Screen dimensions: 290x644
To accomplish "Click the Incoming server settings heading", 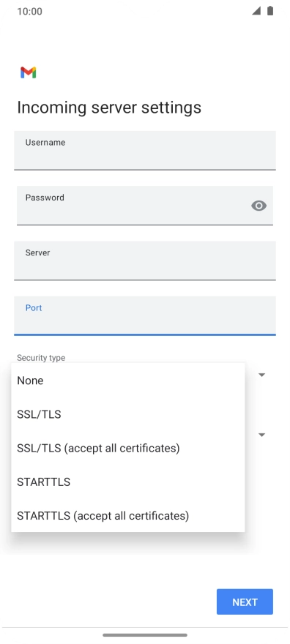I will 109,108.
